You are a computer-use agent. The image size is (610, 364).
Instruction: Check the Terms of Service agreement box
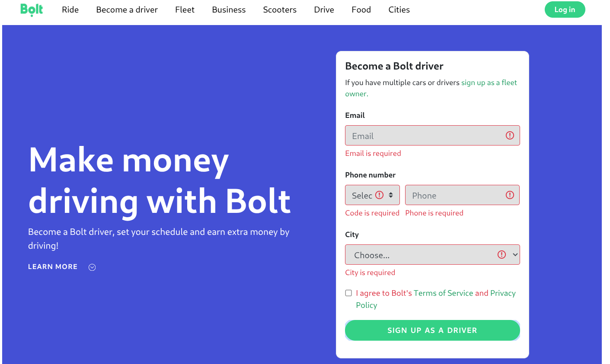pos(348,293)
